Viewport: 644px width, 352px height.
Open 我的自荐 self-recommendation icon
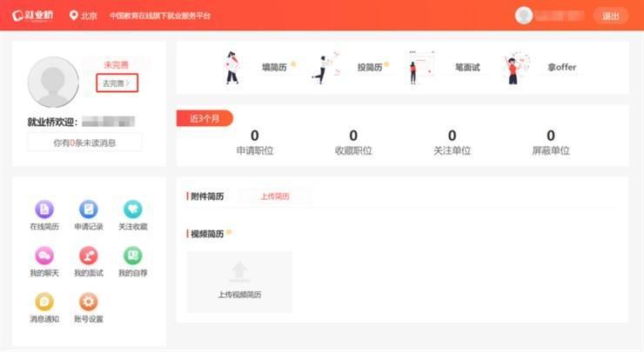132,256
